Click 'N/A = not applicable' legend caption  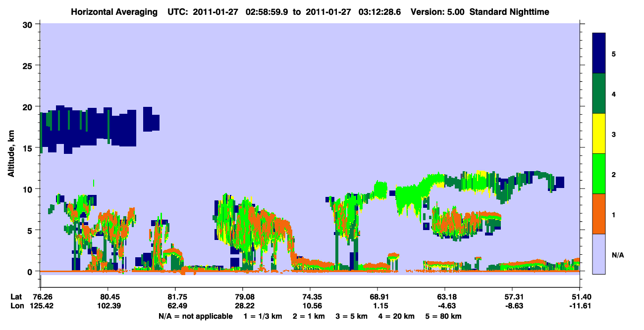point(195,316)
